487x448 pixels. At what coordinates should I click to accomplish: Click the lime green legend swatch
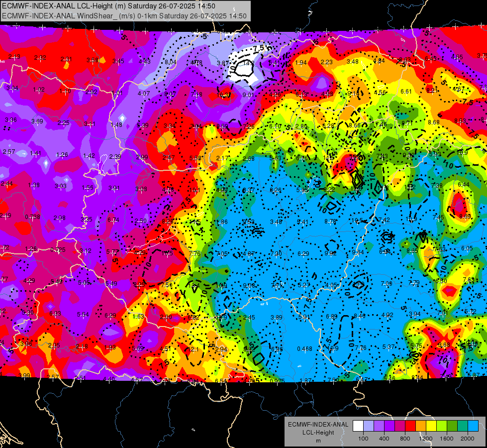(x=442, y=426)
